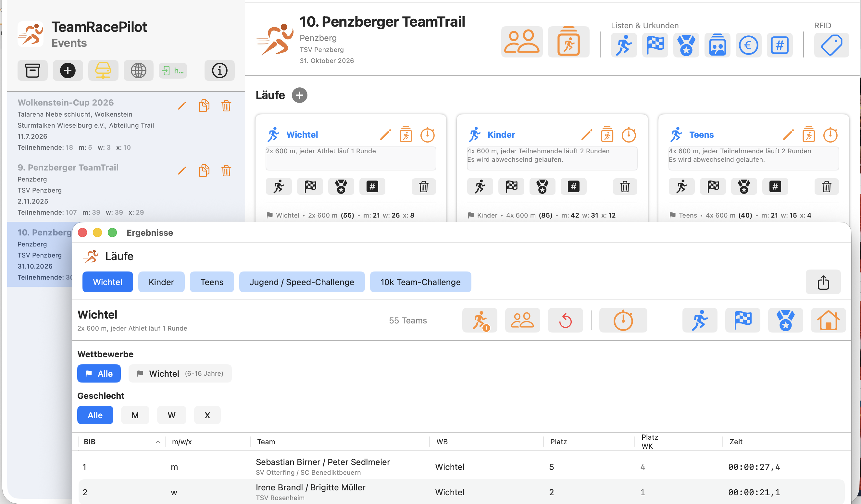The image size is (861, 504).
Task: Open the stopwatch timing icon for Kinder race
Action: [x=629, y=135]
